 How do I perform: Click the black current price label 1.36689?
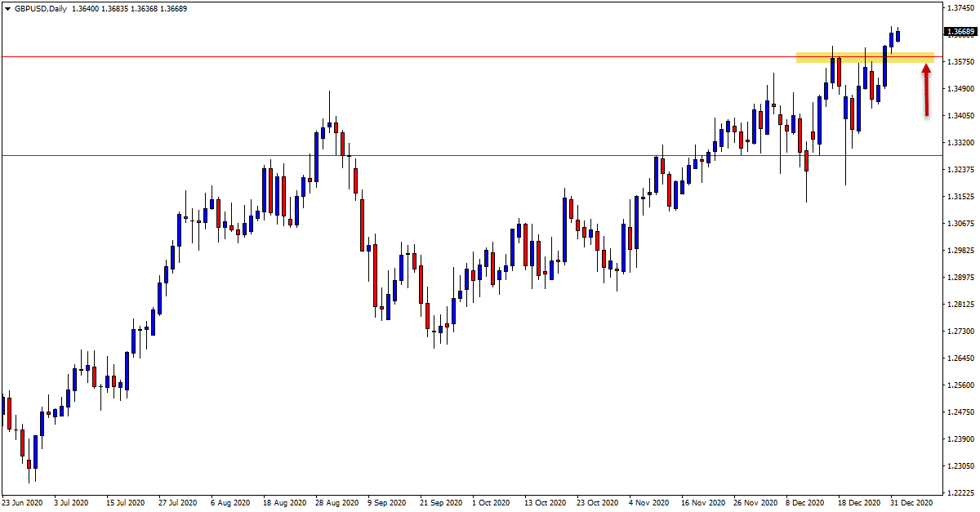click(x=960, y=32)
